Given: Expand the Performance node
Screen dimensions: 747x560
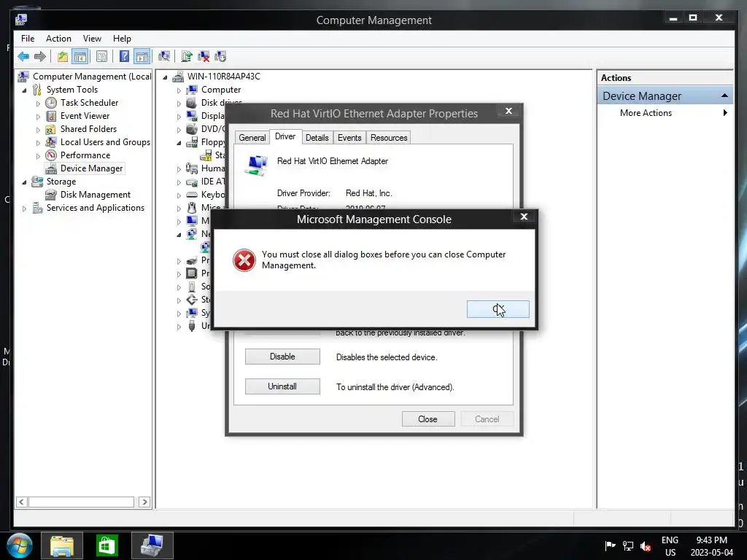Looking at the screenshot, I should [x=38, y=156].
